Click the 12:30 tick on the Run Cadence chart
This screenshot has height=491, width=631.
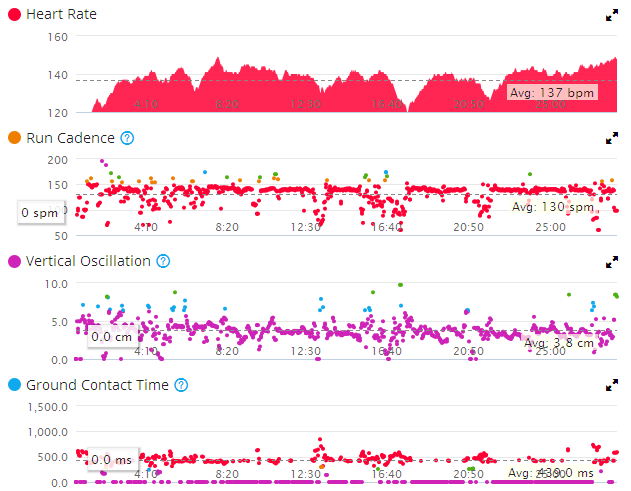306,227
